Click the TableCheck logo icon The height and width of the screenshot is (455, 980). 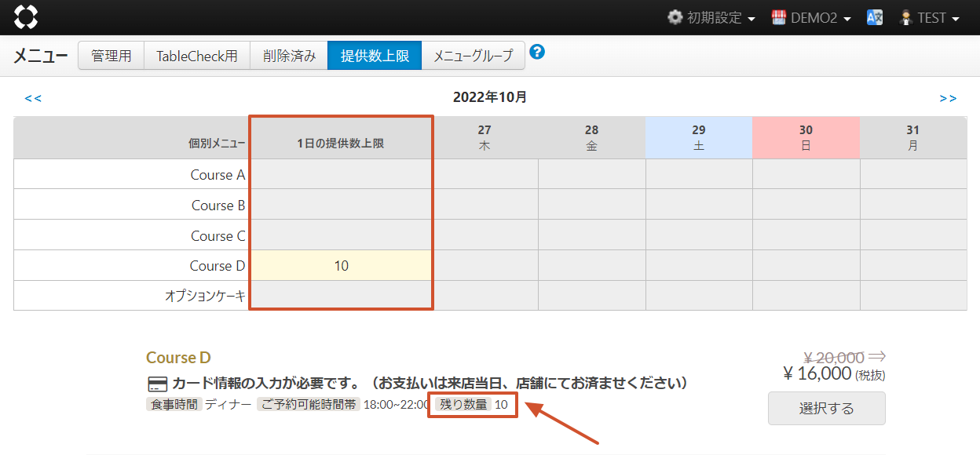26,16
